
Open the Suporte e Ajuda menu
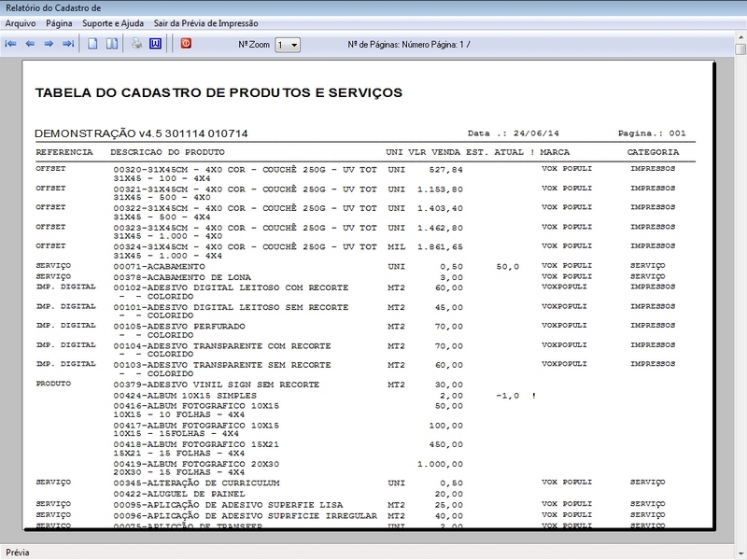tap(113, 23)
